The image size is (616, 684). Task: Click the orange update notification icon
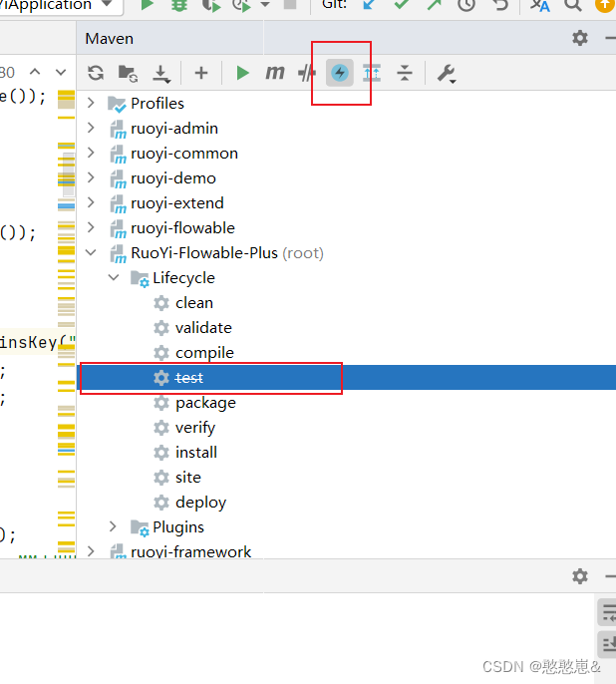tap(605, 5)
